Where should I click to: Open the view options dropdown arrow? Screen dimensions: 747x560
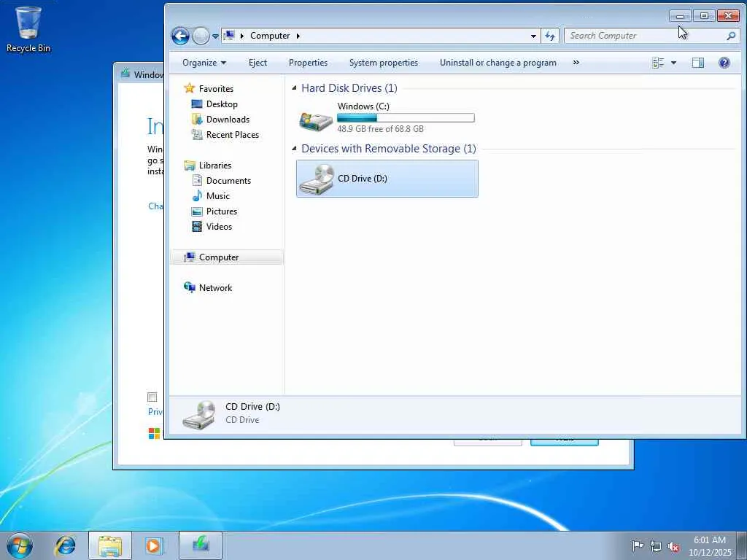coord(673,63)
